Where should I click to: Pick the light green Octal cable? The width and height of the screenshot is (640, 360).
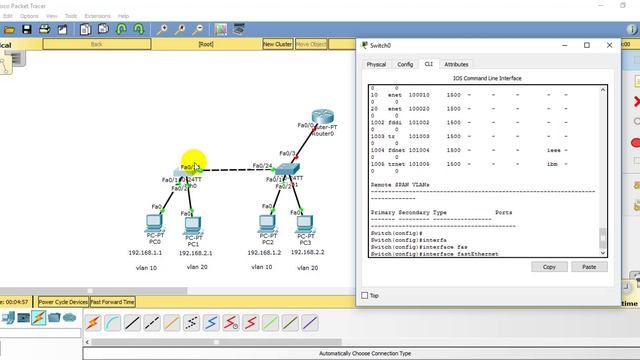coord(270,323)
